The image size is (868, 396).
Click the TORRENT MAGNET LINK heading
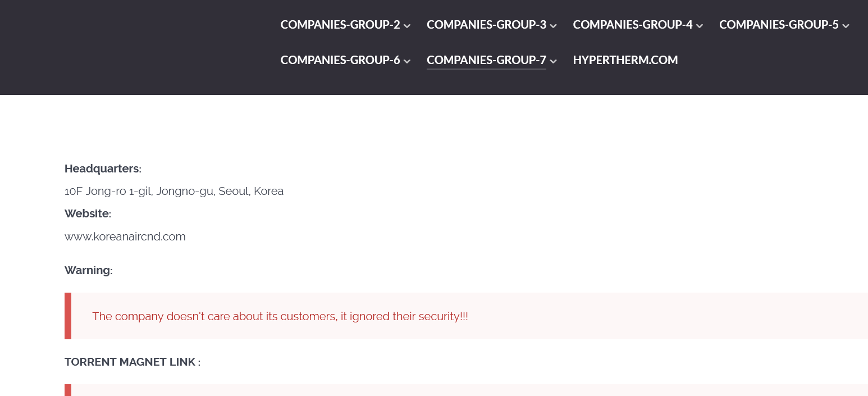pyautogui.click(x=132, y=362)
